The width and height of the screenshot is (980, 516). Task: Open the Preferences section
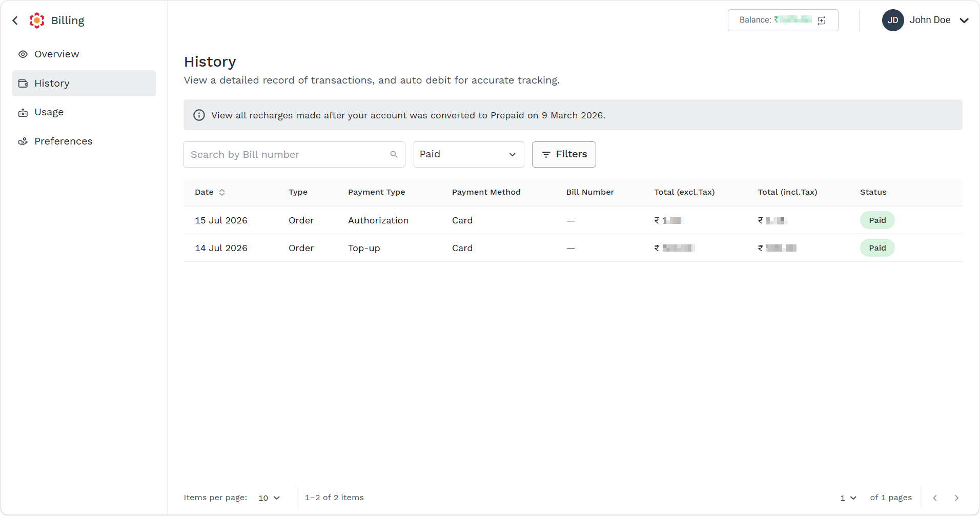tap(84, 141)
